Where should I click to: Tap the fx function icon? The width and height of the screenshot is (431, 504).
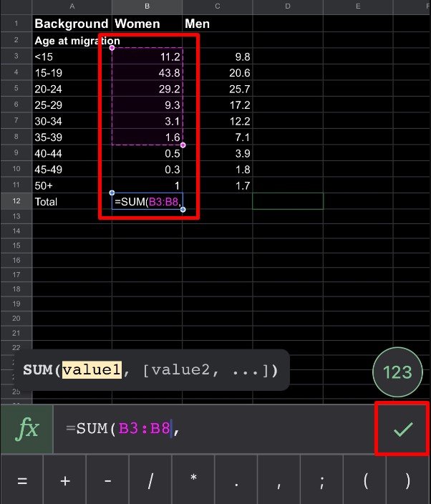pos(27,429)
